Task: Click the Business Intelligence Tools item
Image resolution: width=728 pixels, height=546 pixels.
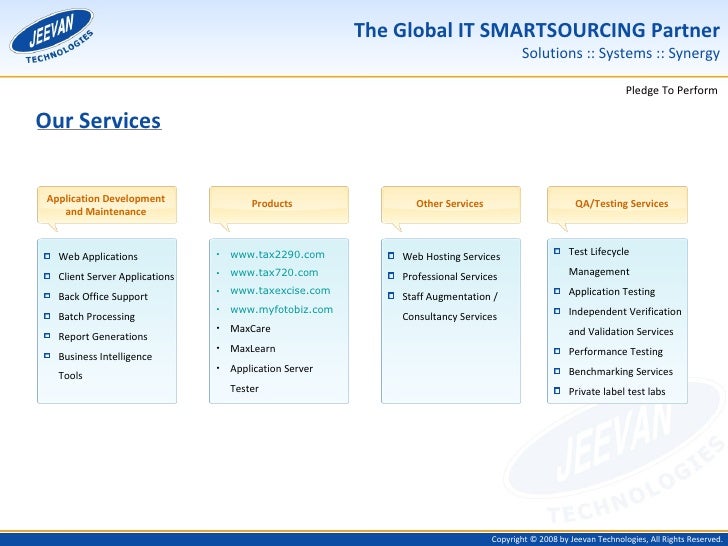Action: coord(105,366)
